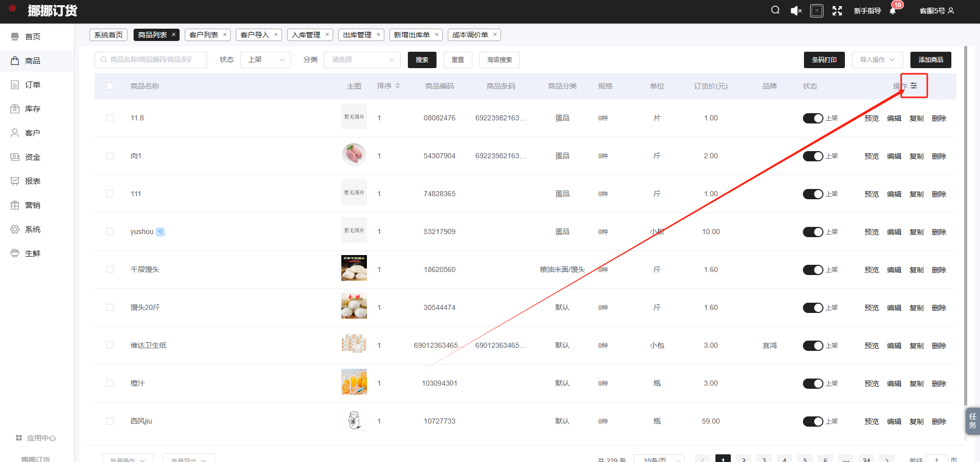Open column settings icon beside 操作 header
The image size is (980, 462).
coord(914,86)
